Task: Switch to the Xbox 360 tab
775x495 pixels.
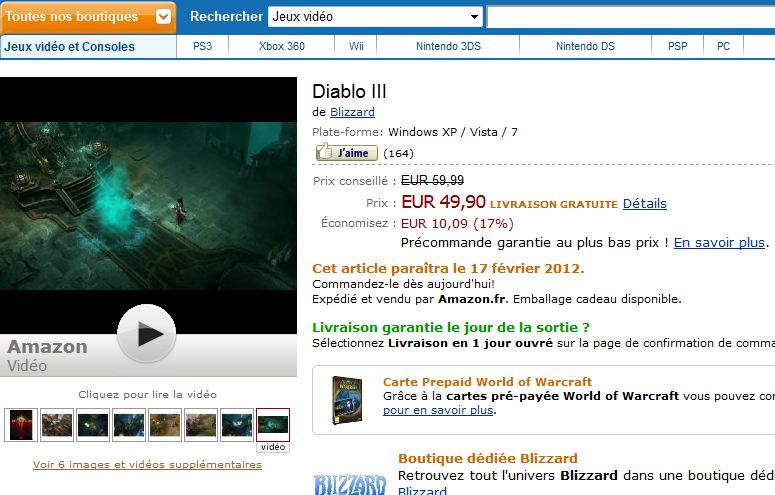Action: click(281, 46)
